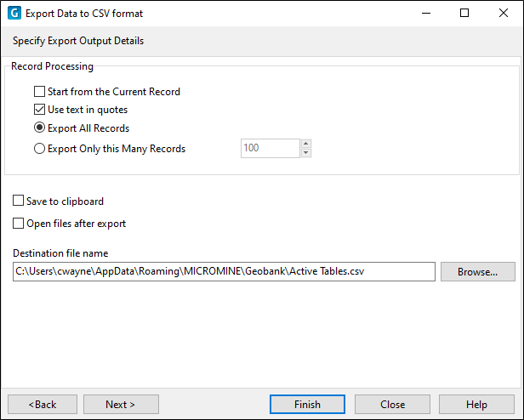Image resolution: width=524 pixels, height=420 pixels.
Task: Click Finish to complete the export
Action: [307, 405]
